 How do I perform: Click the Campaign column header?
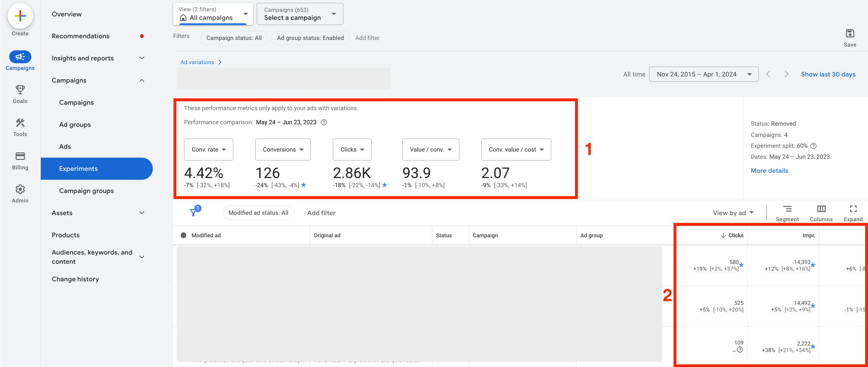click(x=485, y=236)
